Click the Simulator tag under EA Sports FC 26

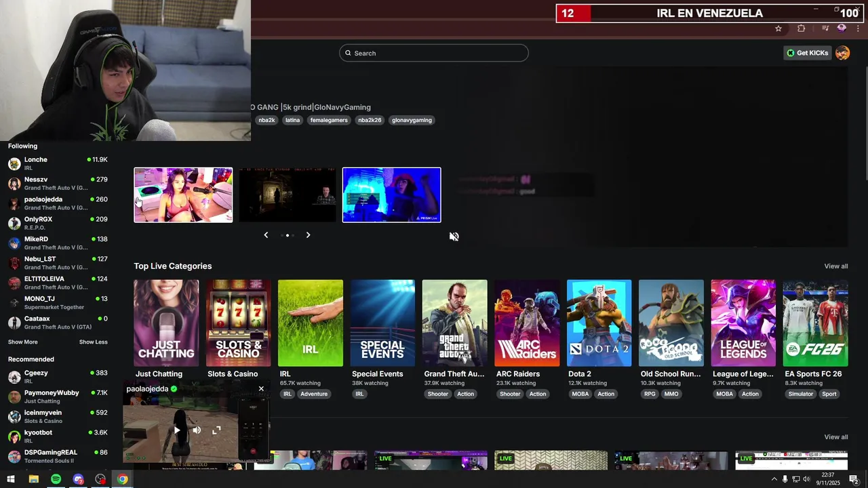[800, 394]
